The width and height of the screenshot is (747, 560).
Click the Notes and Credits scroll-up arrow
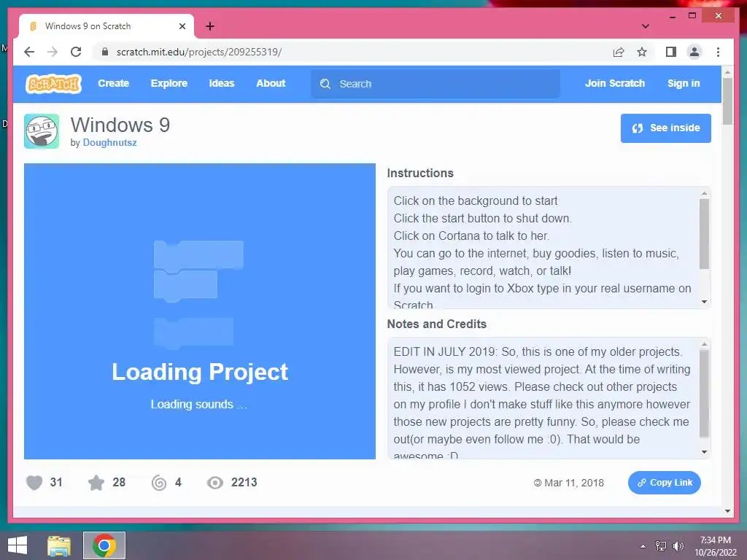[x=704, y=344]
